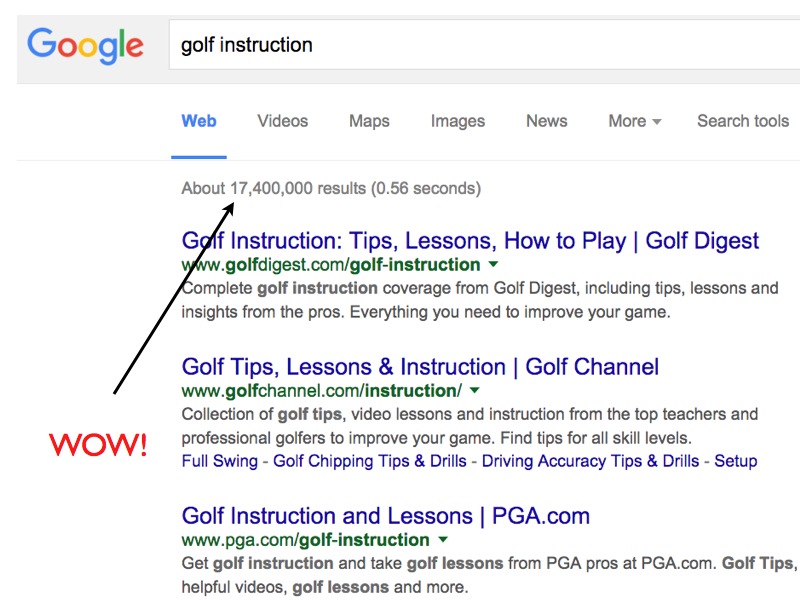Open the News tab

547,121
